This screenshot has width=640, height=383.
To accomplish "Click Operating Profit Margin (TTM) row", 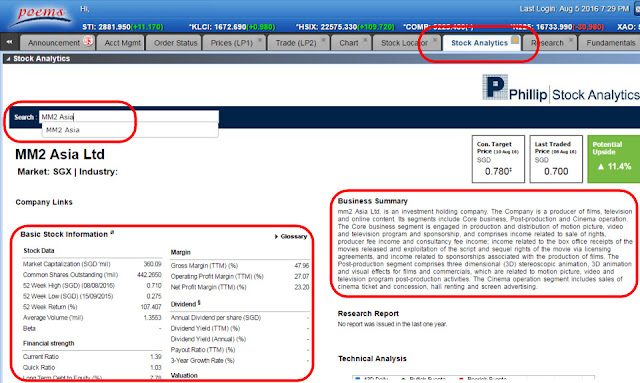I will (240, 276).
